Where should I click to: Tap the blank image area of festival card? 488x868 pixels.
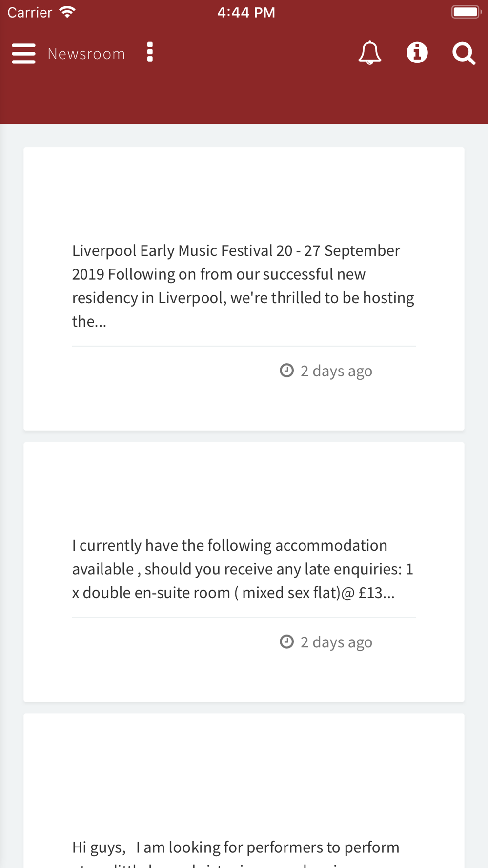(x=244, y=193)
